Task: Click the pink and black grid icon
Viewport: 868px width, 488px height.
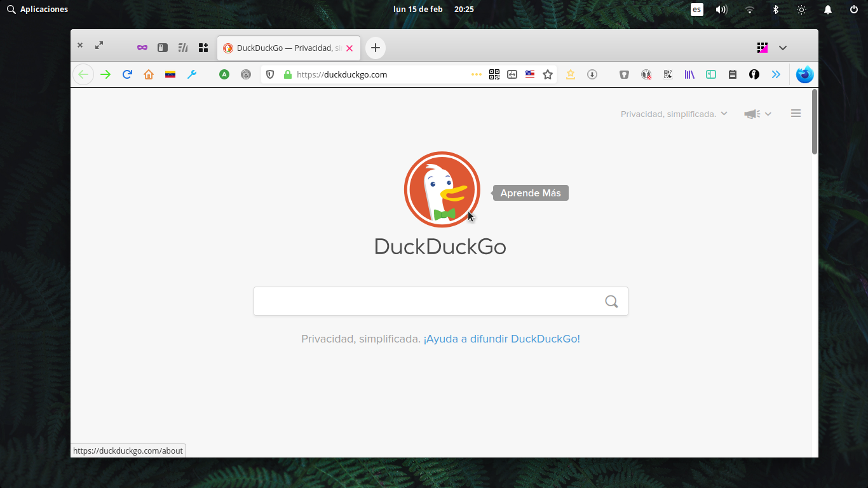Action: click(x=763, y=48)
